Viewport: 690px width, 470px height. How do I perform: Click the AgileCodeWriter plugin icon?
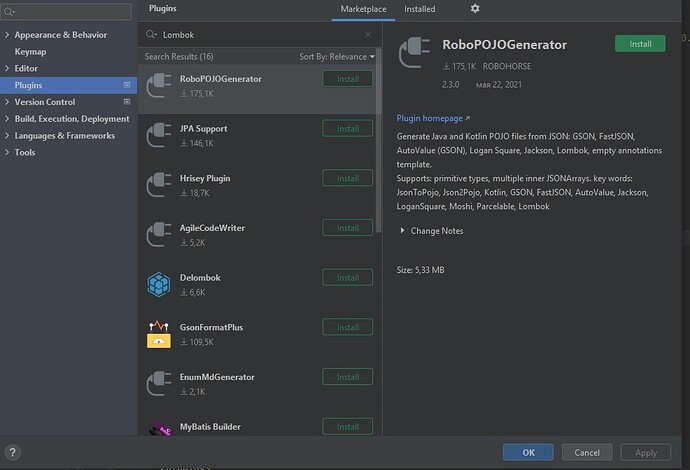(159, 235)
